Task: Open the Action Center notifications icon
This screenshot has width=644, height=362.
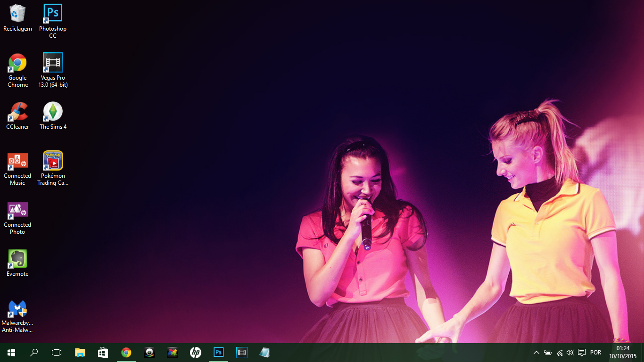Action: [582, 353]
